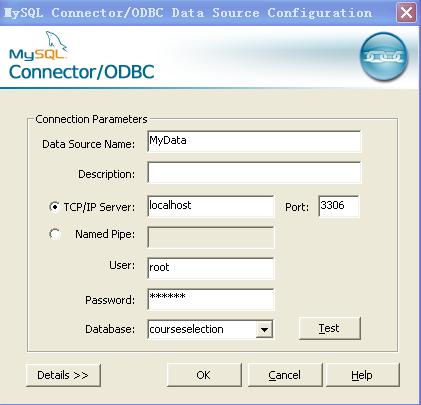Click the blue chain-link connector icon
This screenshot has width=421, height=405.
(384, 57)
